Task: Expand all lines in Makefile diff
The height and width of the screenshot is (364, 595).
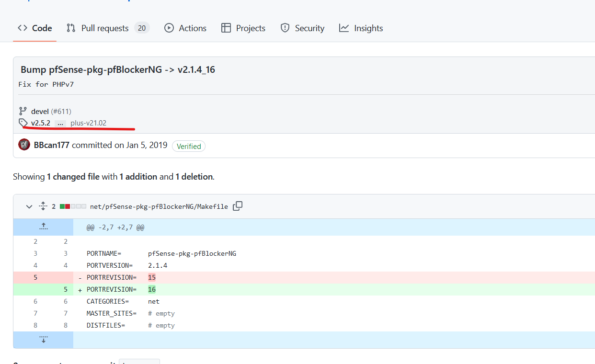Action: [x=43, y=206]
